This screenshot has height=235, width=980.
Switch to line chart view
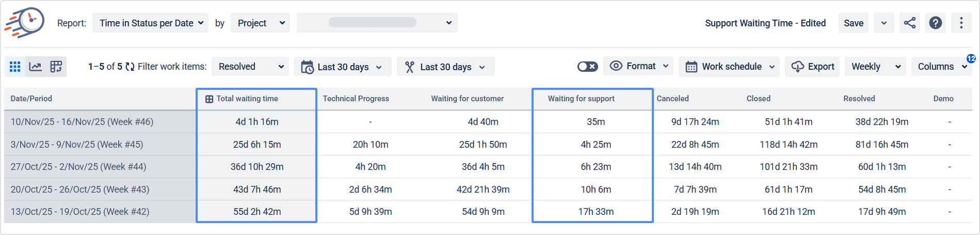pos(36,67)
